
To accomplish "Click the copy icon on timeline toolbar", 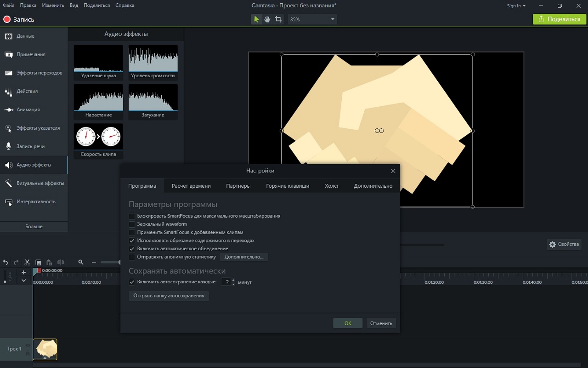I will pyautogui.click(x=39, y=262).
